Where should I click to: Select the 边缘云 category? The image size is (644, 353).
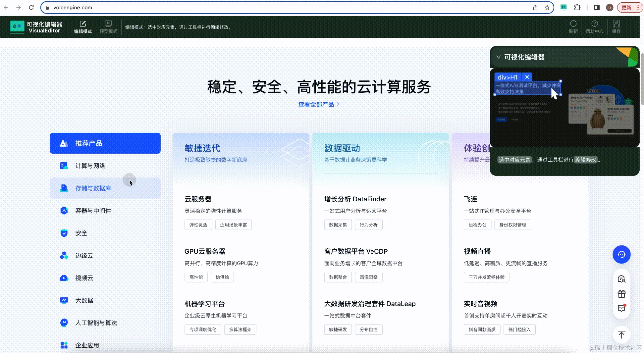[105, 256]
